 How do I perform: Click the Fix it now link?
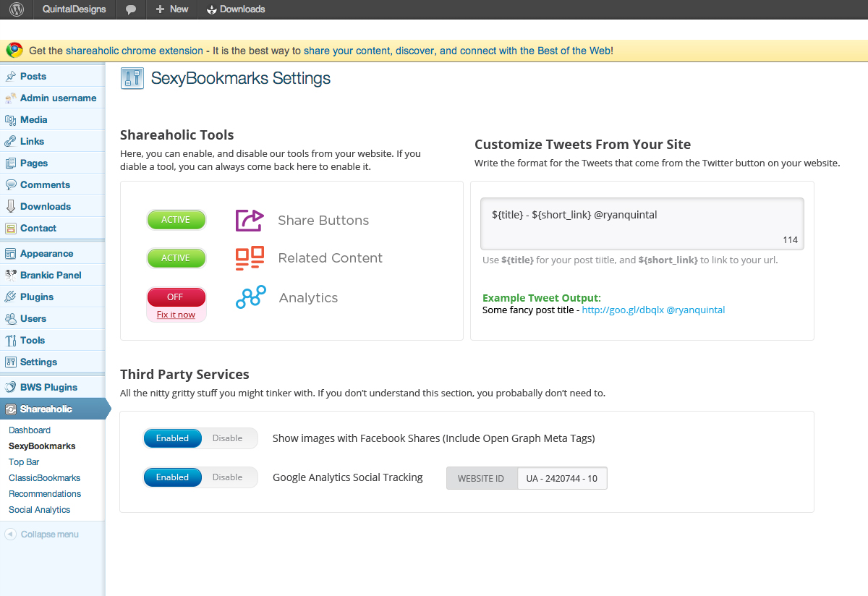[x=176, y=315]
